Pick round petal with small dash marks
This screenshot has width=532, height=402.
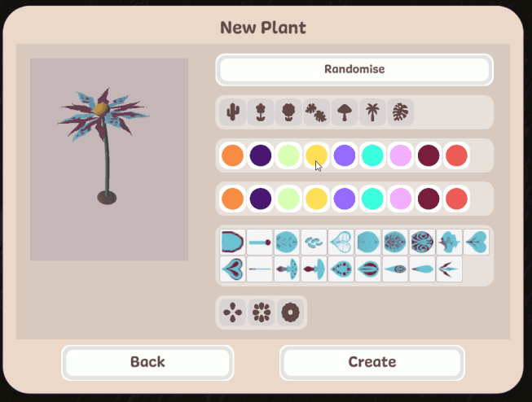point(287,242)
